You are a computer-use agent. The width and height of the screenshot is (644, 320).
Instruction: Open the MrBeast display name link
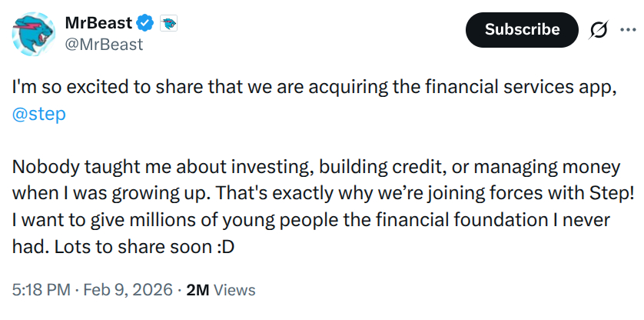point(98,23)
